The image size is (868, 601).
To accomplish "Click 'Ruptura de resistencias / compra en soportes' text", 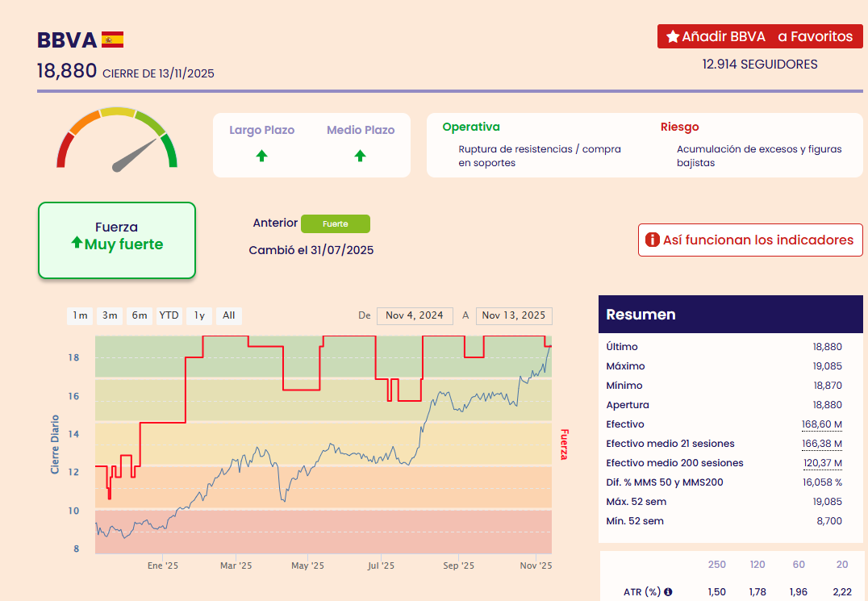I will click(540, 156).
